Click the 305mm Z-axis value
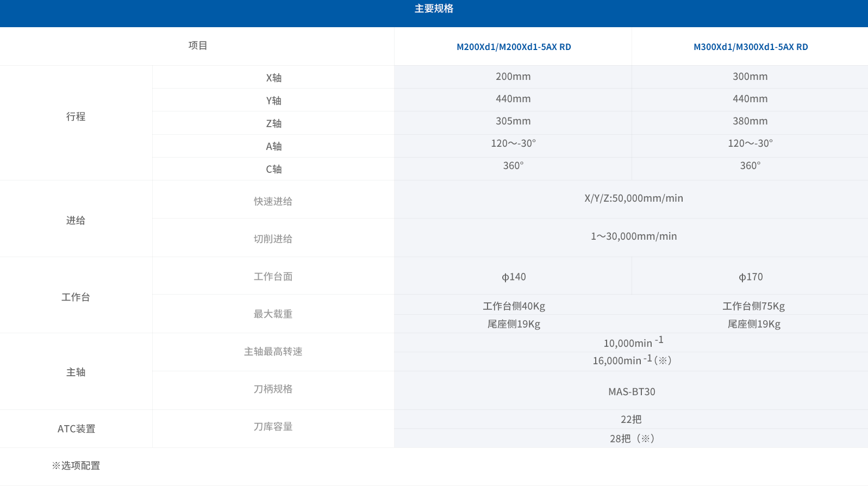The height and width of the screenshot is (486, 868). tap(513, 121)
